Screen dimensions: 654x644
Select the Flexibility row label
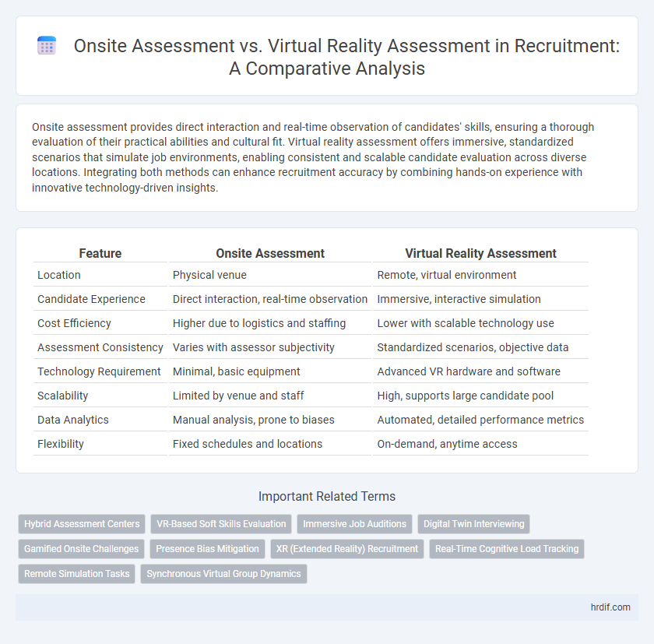(61, 444)
